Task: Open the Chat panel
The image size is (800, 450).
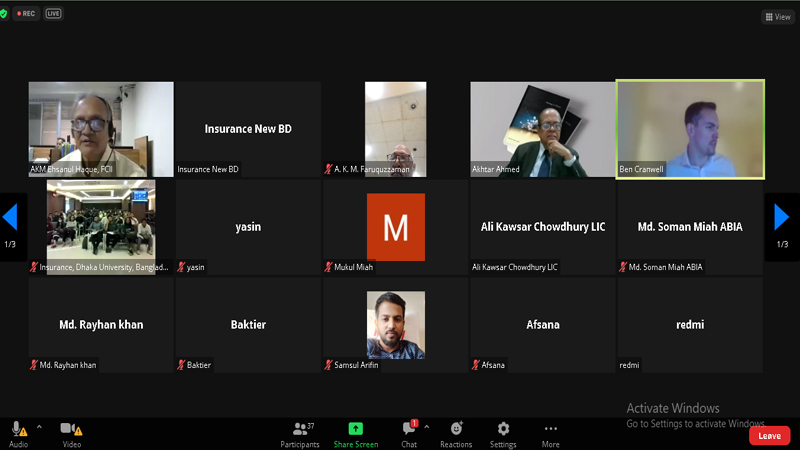Action: point(409,434)
